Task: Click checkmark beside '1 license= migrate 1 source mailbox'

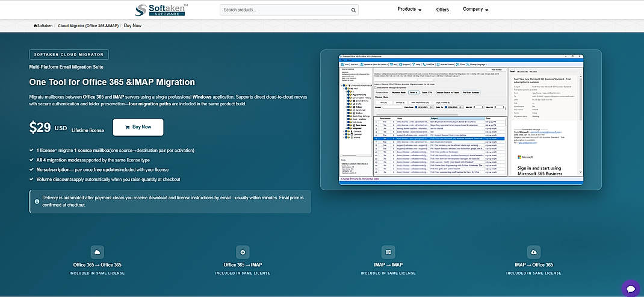Action: coord(32,151)
